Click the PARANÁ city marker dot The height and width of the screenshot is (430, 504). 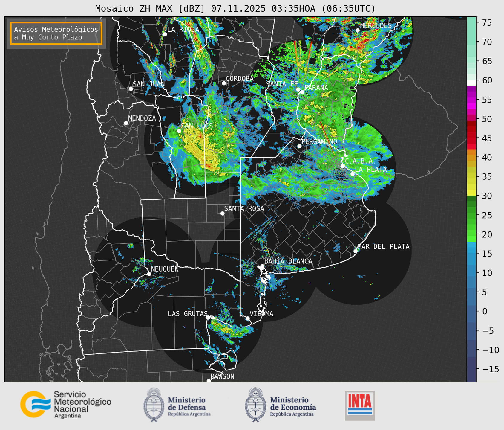[302, 92]
